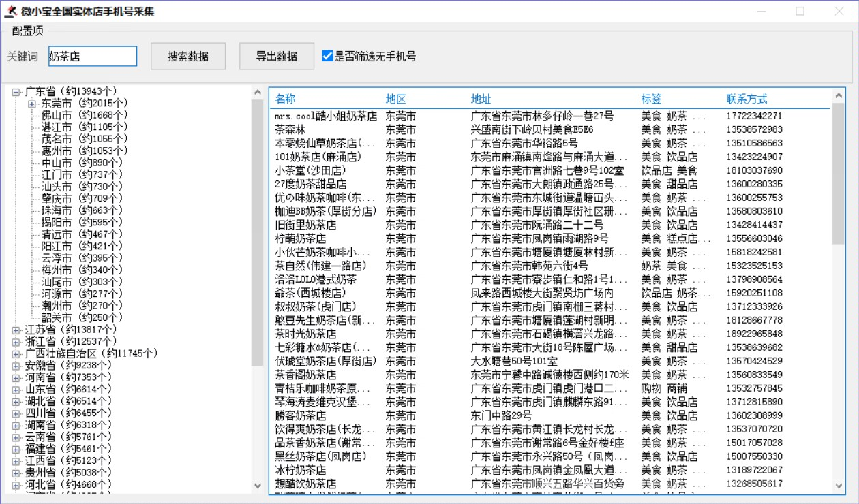This screenshot has width=859, height=504.
Task: Expand the 浙江省 tree node
Action: (15, 341)
